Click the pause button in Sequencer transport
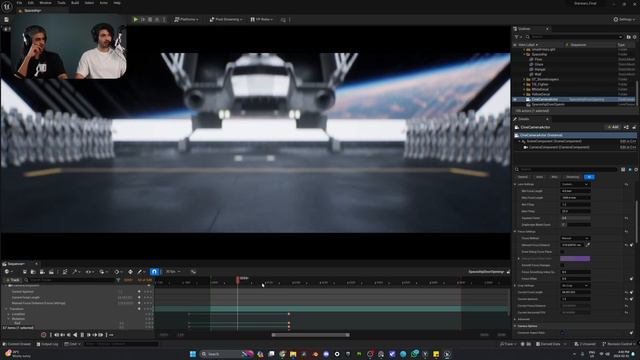This screenshot has height=360, width=640. click(82, 335)
